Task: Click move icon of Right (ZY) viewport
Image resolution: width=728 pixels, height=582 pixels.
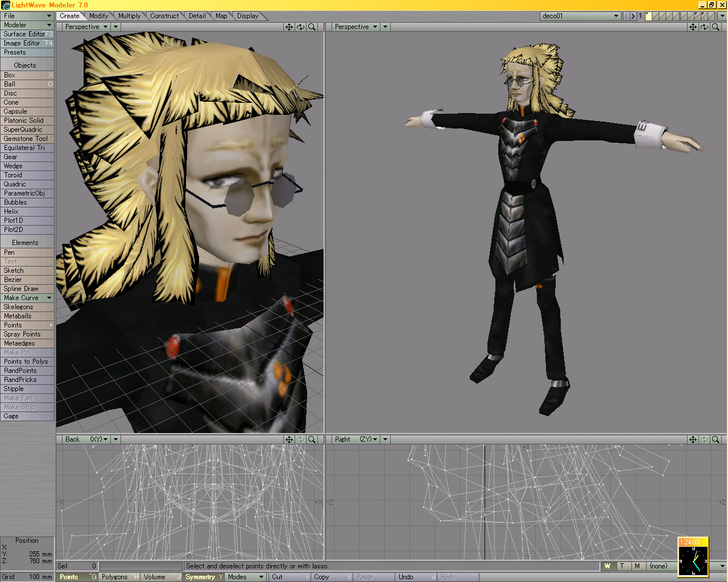Action: click(x=693, y=439)
